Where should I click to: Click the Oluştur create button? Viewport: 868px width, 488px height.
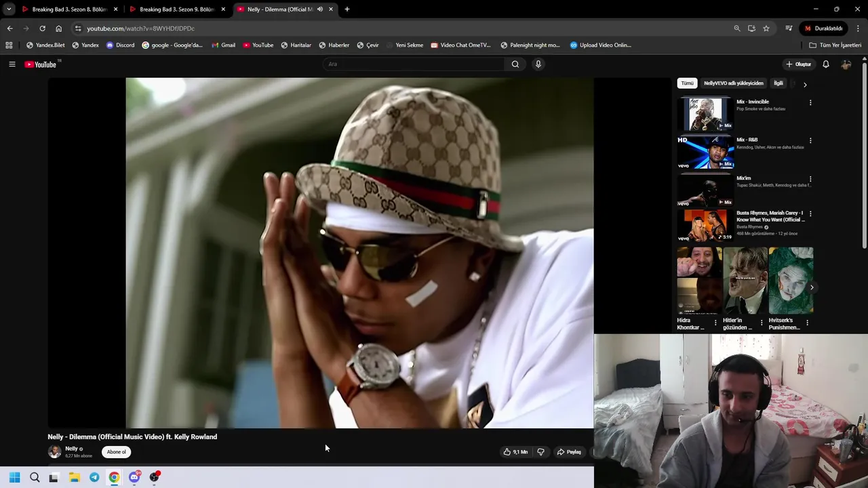799,64
